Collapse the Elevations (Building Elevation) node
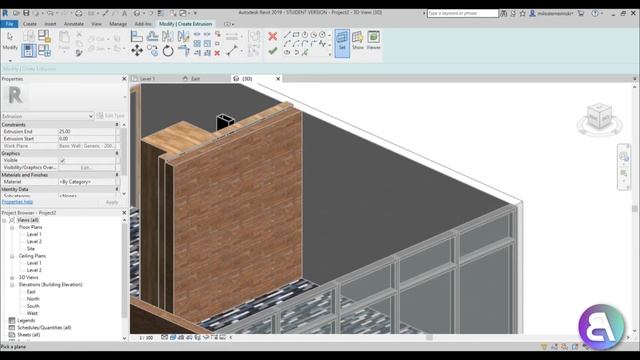The image size is (640, 360). [x=12, y=285]
